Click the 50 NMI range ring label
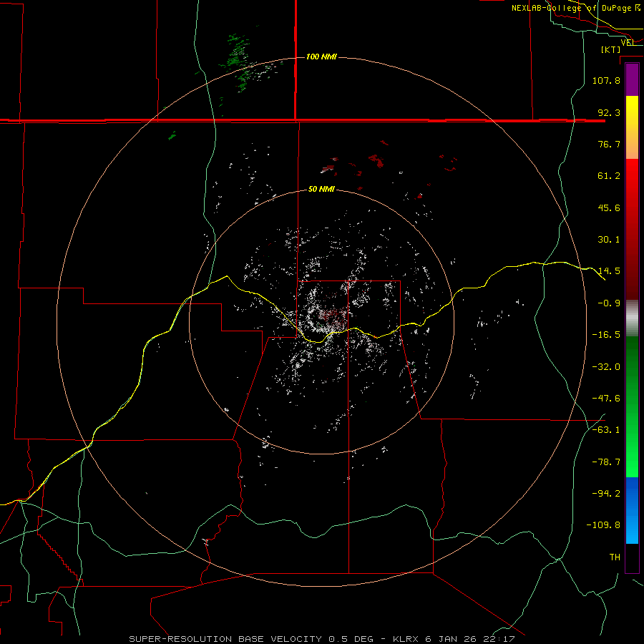This screenshot has width=644, height=644. [x=321, y=189]
